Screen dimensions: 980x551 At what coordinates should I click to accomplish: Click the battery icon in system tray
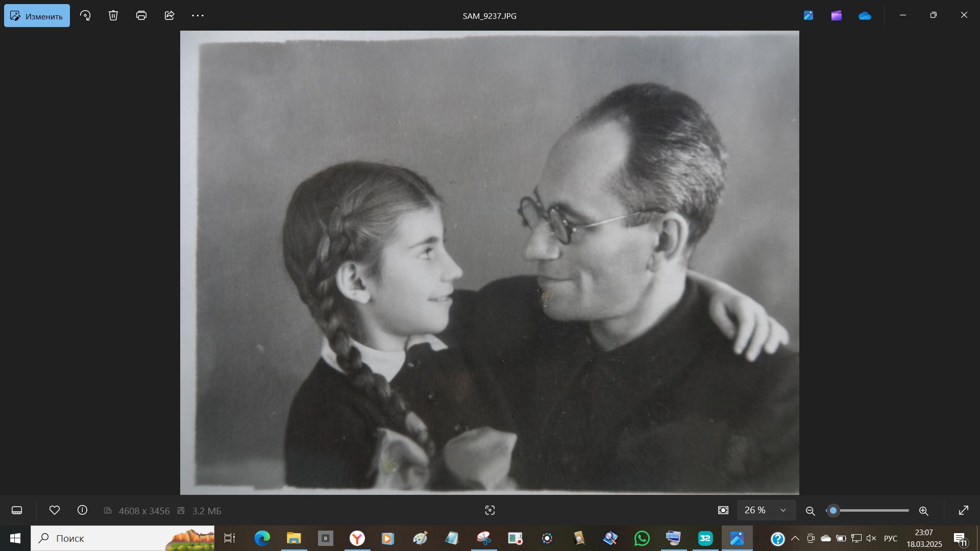(x=841, y=538)
